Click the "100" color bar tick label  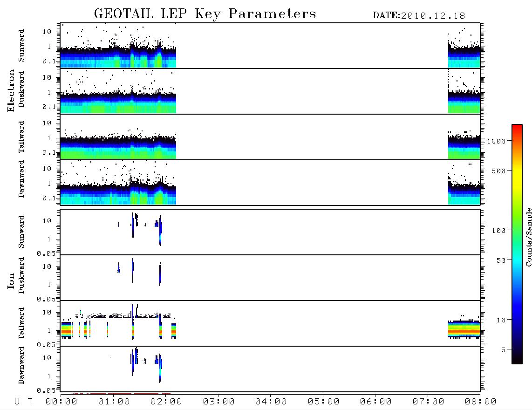click(x=499, y=231)
